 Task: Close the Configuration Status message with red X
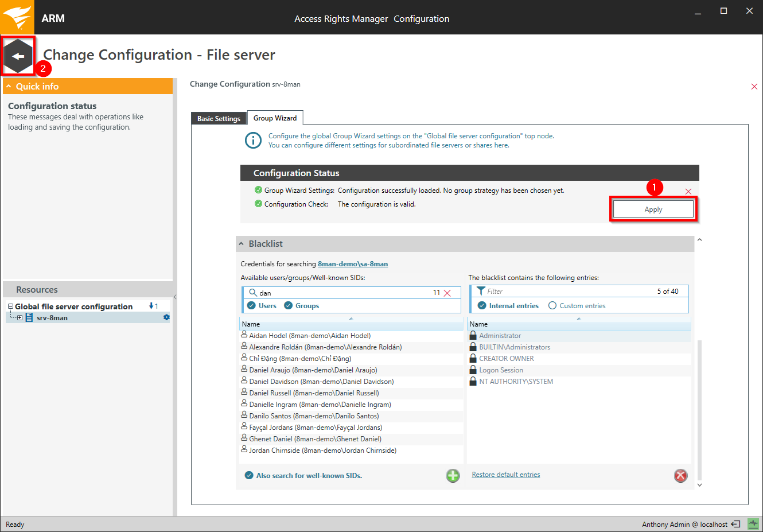pos(688,191)
